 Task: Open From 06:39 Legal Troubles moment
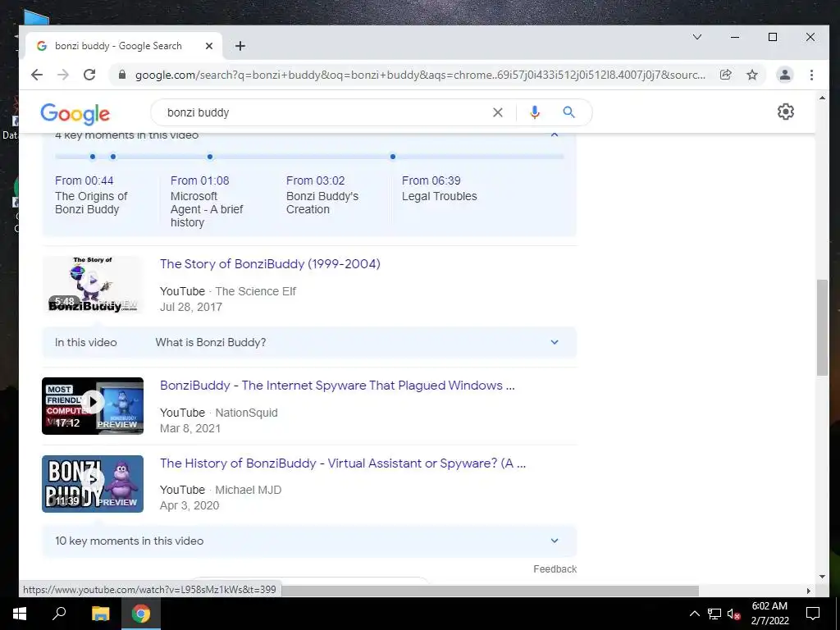click(440, 189)
